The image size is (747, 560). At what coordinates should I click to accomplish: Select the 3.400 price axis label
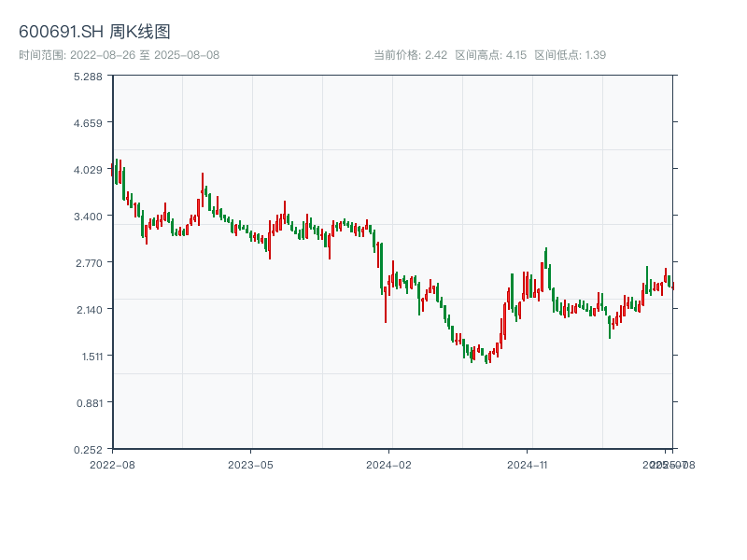88,216
